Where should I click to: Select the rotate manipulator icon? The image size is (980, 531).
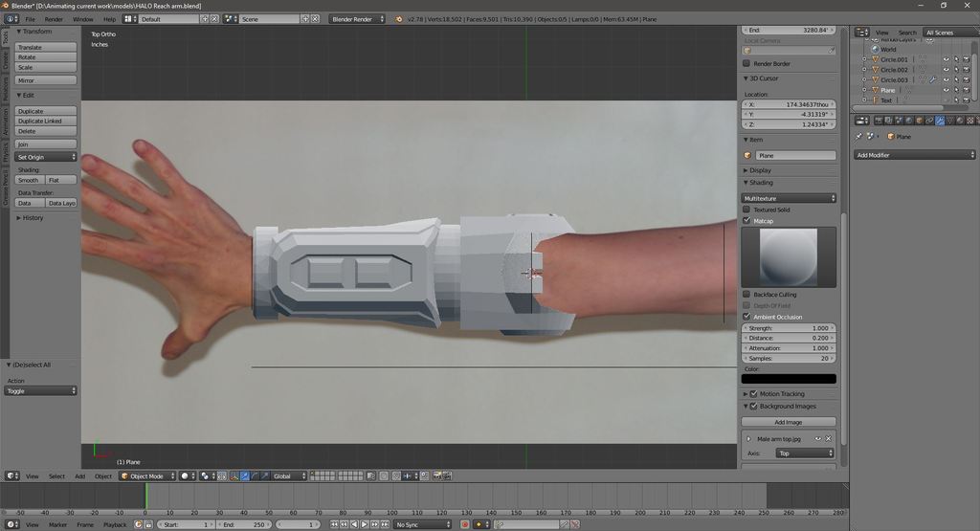click(x=255, y=476)
